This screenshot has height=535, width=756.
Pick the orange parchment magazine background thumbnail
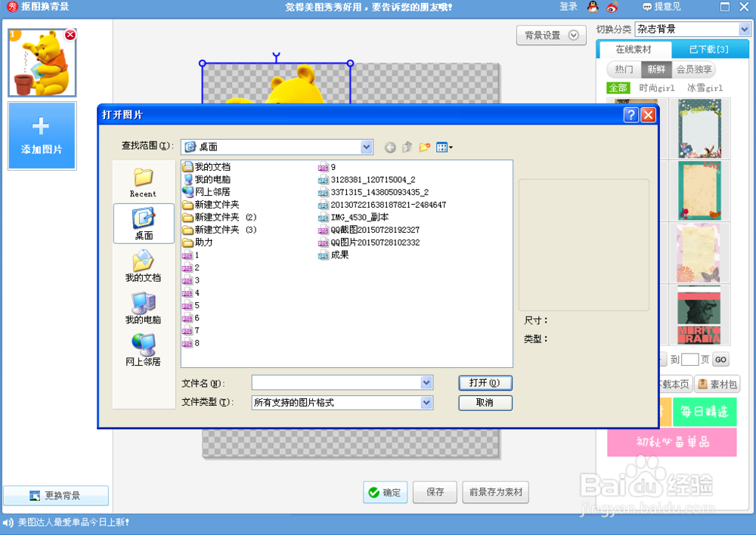[699, 190]
